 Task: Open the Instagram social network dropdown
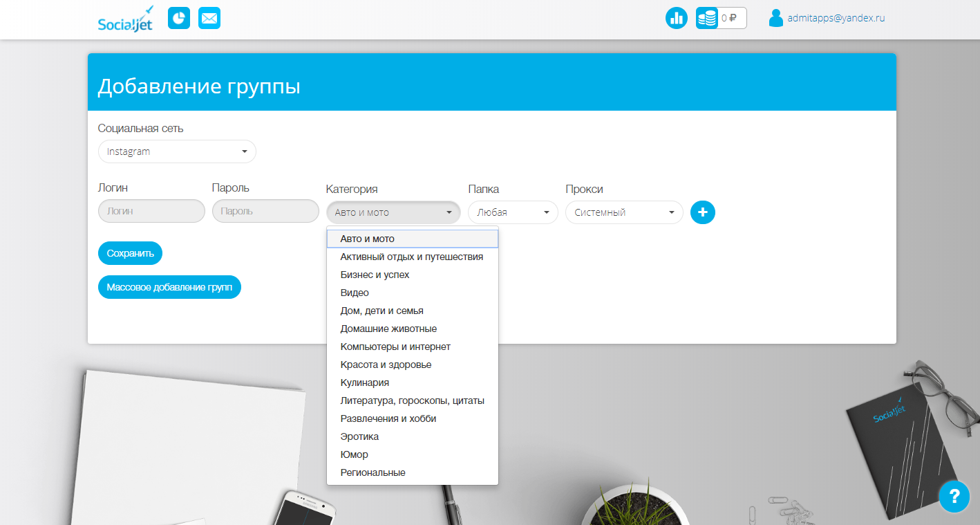pos(176,151)
